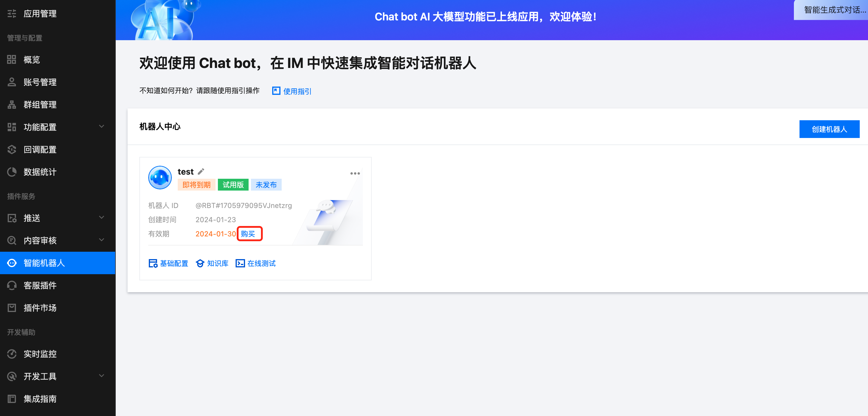Click the 账号管理 person icon

pyautogui.click(x=12, y=82)
